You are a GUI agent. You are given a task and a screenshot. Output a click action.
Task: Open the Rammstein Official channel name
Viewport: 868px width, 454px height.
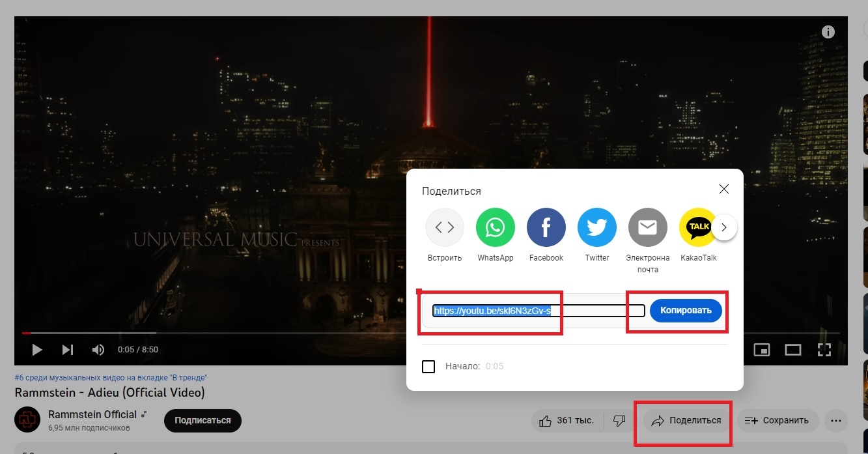click(92, 414)
